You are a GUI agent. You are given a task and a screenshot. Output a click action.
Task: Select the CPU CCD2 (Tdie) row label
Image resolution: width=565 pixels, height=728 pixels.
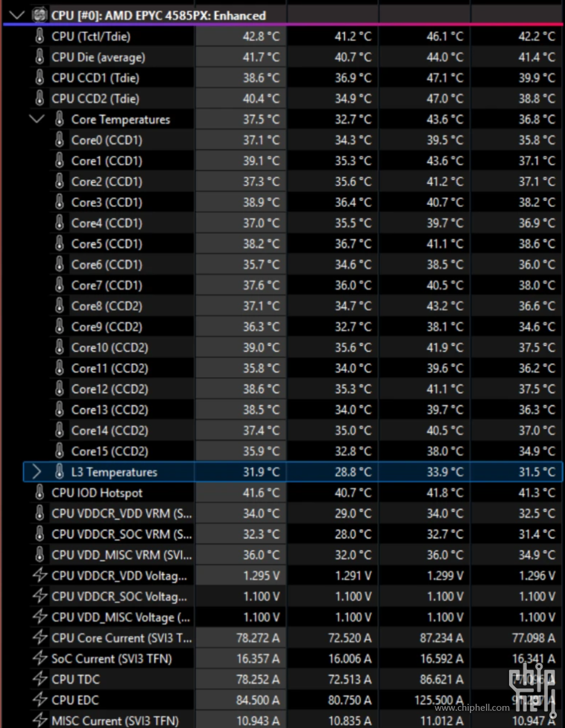click(x=96, y=99)
